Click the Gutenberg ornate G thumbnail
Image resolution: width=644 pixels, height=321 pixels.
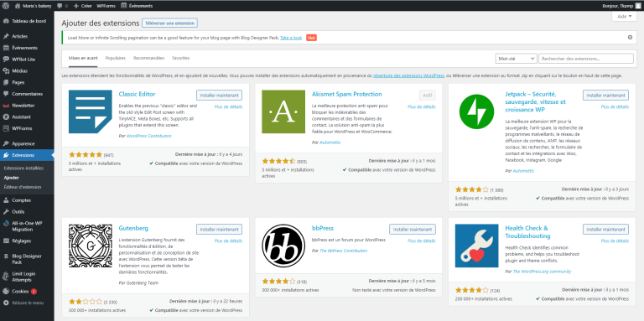click(x=91, y=246)
